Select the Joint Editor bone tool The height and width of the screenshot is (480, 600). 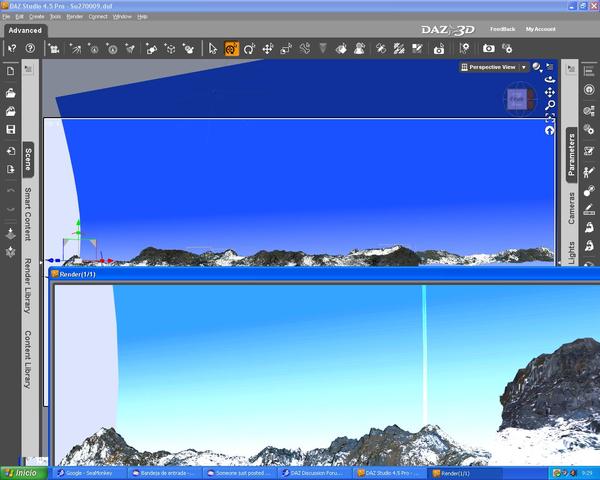[x=381, y=49]
